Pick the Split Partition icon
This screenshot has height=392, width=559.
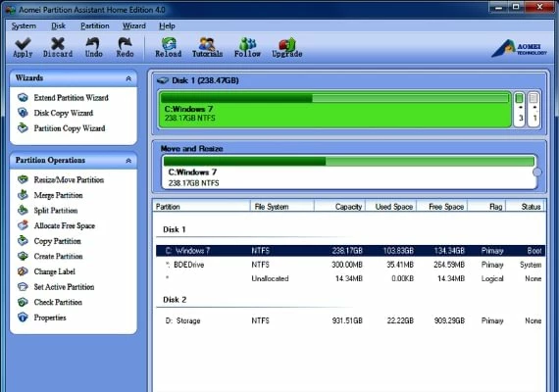[x=23, y=211]
